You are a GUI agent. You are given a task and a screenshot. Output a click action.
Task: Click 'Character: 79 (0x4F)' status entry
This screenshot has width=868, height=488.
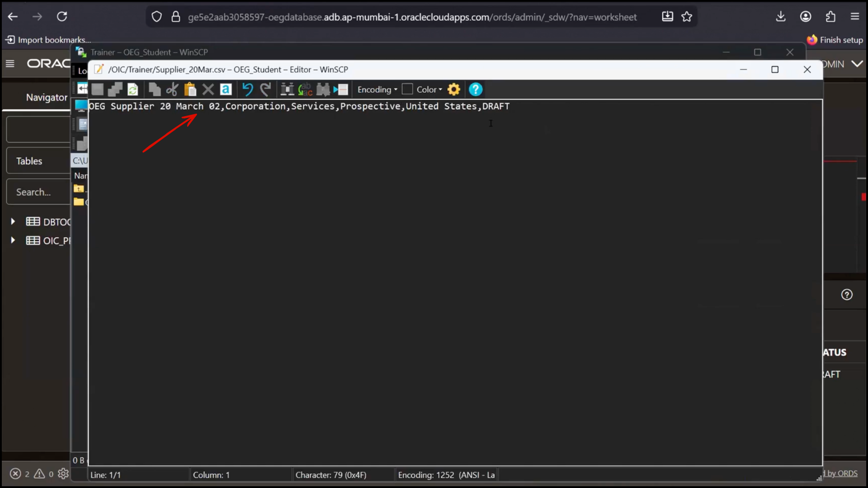click(331, 475)
